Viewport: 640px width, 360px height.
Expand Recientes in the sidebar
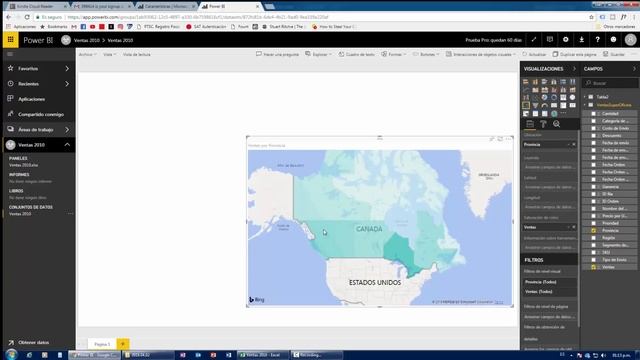pos(67,84)
